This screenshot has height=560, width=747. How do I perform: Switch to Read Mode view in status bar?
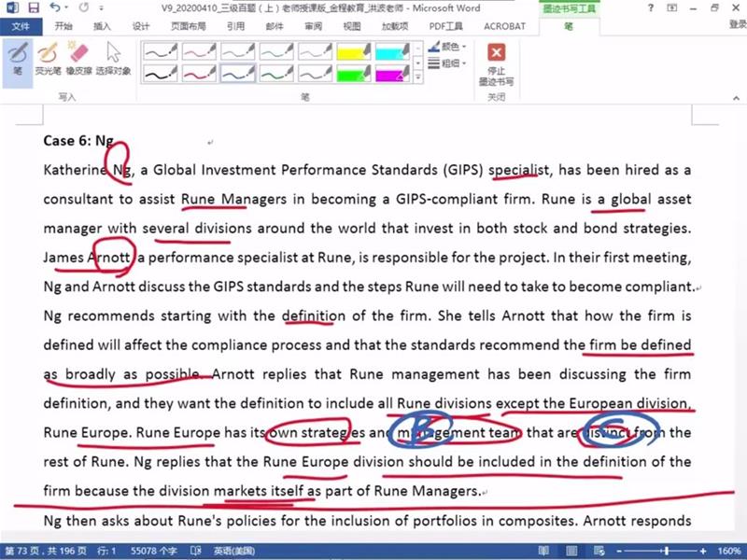pyautogui.click(x=546, y=552)
